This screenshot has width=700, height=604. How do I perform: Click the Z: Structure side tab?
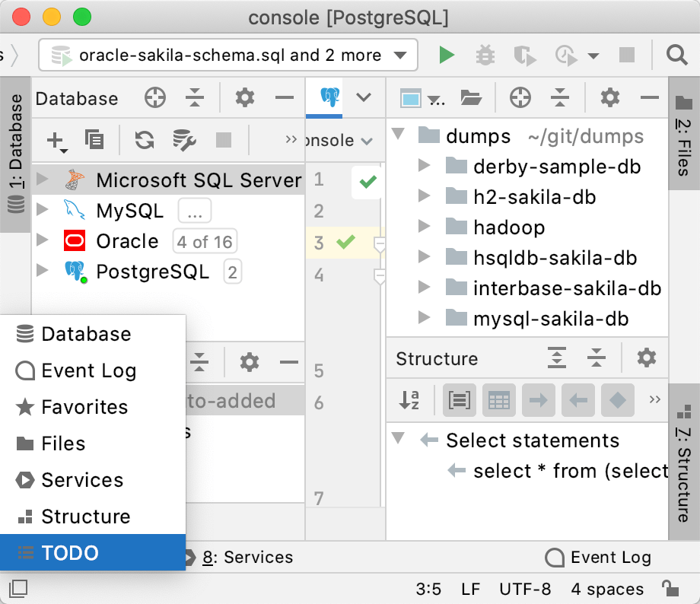(684, 462)
